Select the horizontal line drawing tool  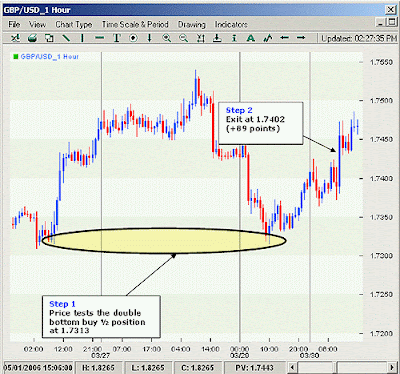click(x=99, y=38)
